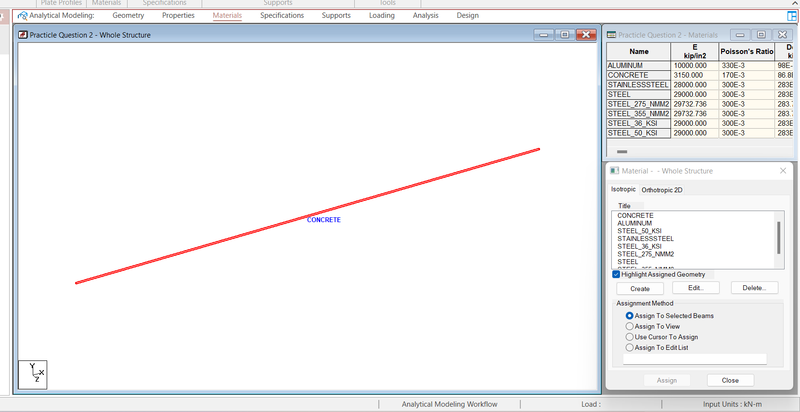Go to the Supports tab
The image size is (800, 412).
[x=336, y=15]
